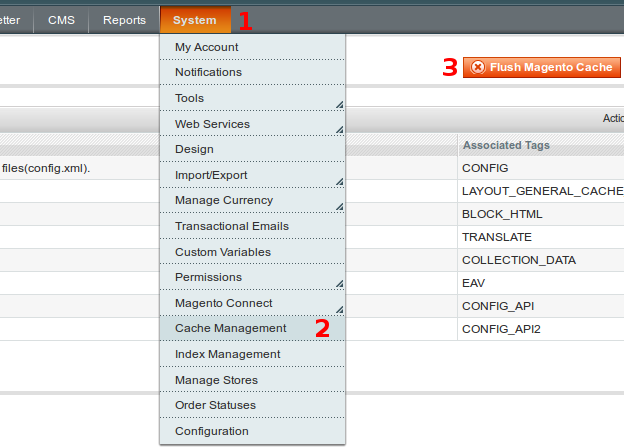Choose Design in the System menu

pyautogui.click(x=194, y=149)
